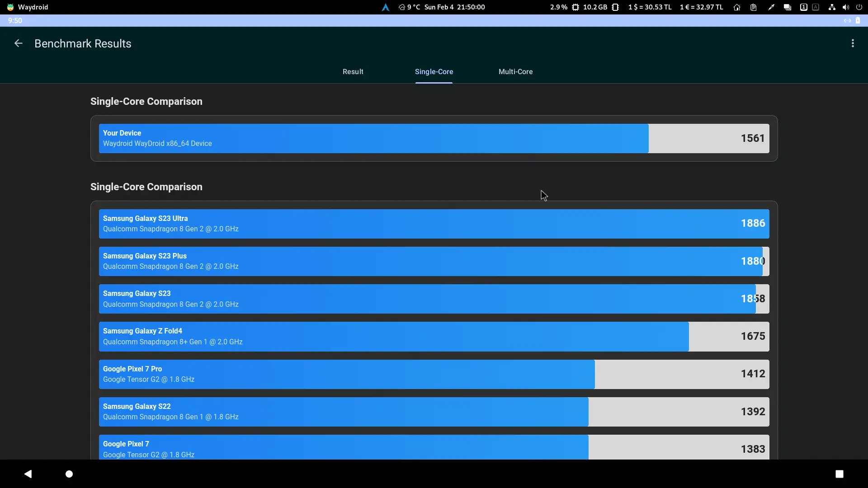Click the Benchmark Results title
The height and width of the screenshot is (488, 868).
(83, 43)
